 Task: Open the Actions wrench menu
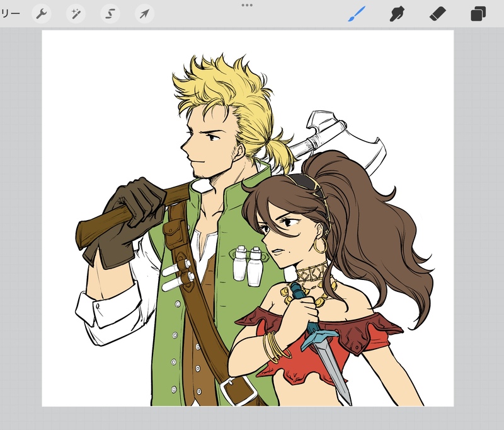(x=42, y=13)
